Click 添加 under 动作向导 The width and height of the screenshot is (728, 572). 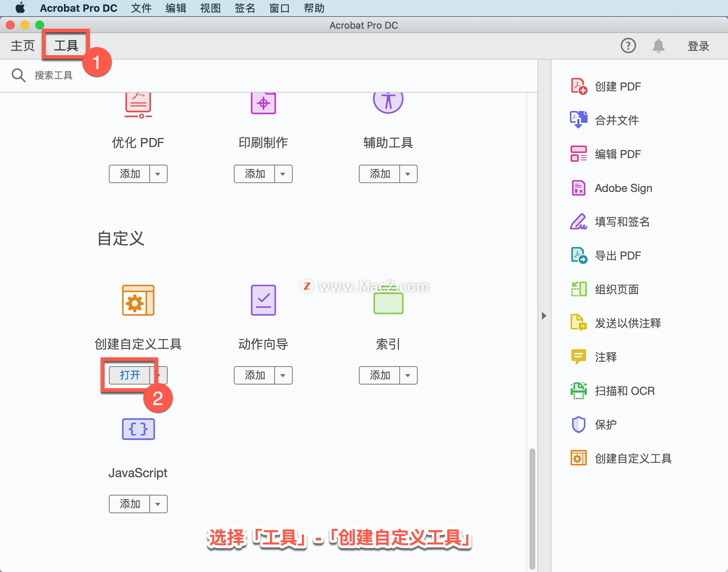click(254, 375)
